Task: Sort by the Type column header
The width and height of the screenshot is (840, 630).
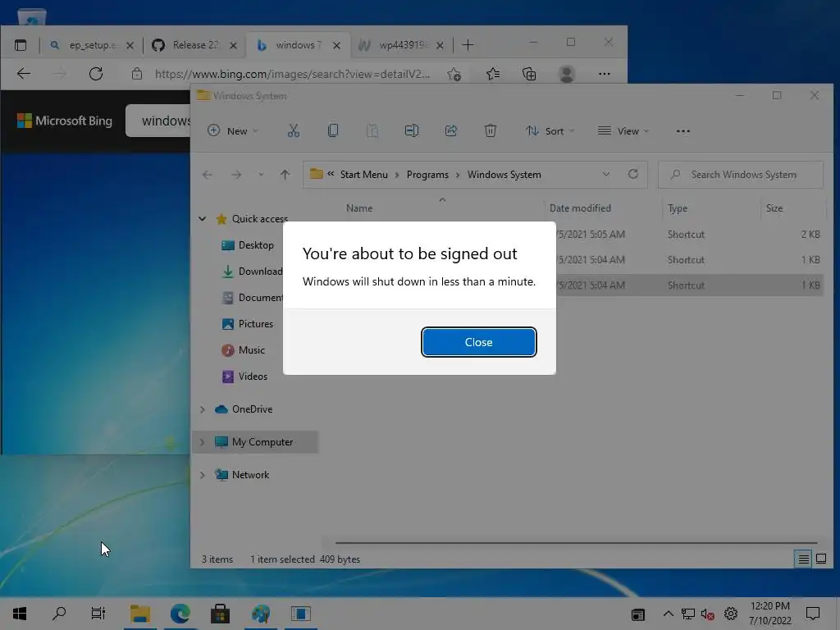Action: pyautogui.click(x=678, y=208)
